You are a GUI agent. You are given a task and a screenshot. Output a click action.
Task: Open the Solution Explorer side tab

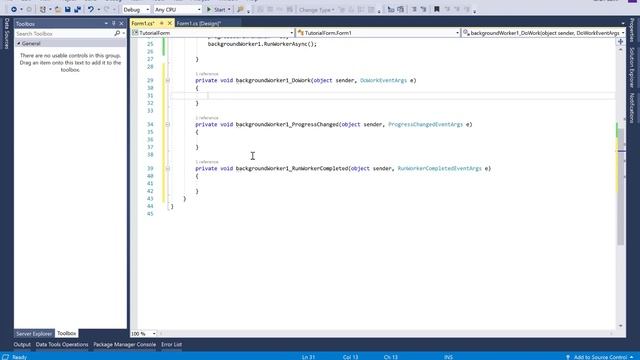pos(632,68)
